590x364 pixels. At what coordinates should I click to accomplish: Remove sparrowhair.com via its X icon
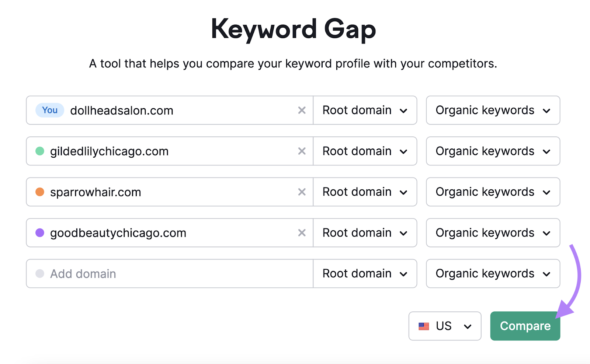point(302,192)
